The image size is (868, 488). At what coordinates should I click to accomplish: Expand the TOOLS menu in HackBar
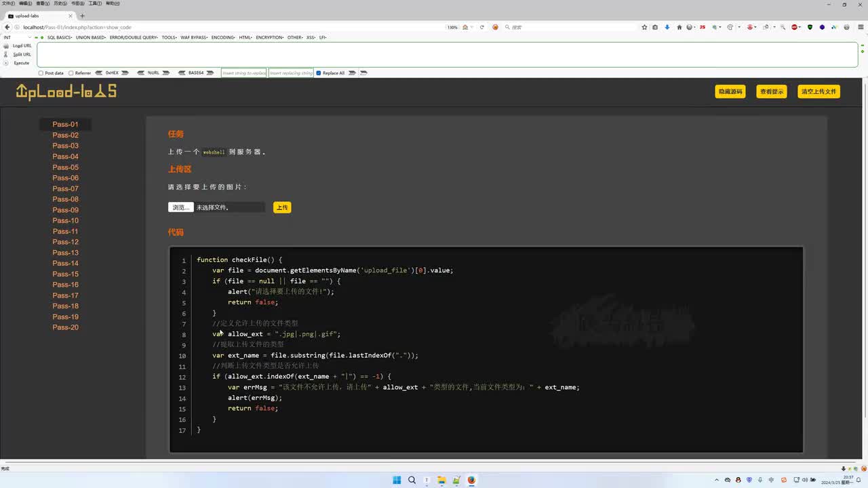point(170,37)
